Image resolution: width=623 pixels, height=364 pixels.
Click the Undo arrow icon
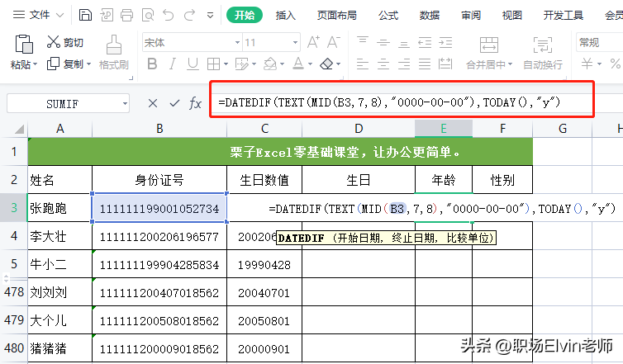(x=169, y=15)
